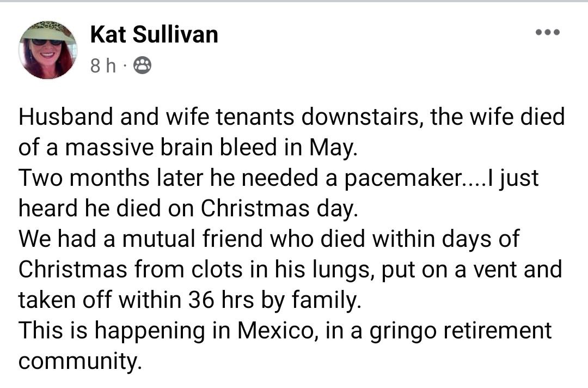The height and width of the screenshot is (388, 588).
Task: Open the Kat Sullivan profile name link
Action: [154, 35]
